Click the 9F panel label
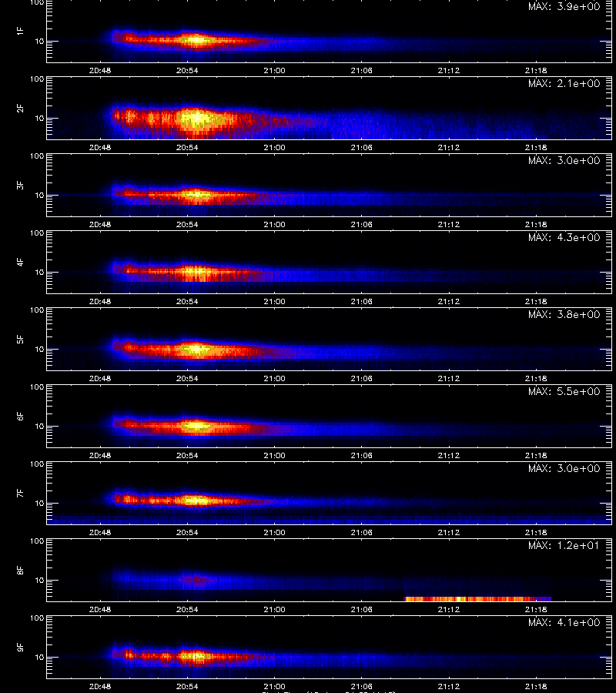616x693 pixels. point(20,648)
